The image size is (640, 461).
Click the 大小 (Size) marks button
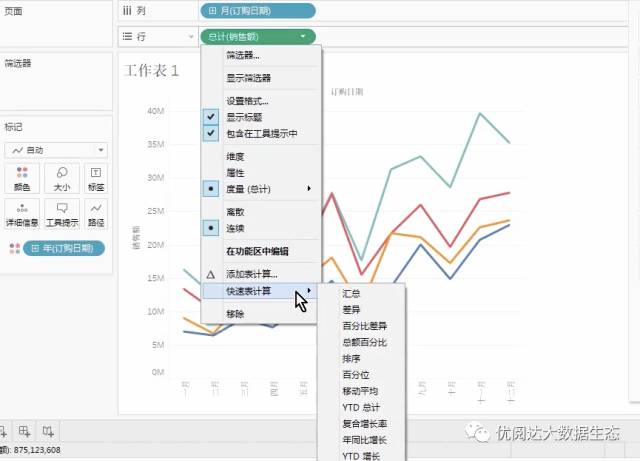(x=61, y=178)
